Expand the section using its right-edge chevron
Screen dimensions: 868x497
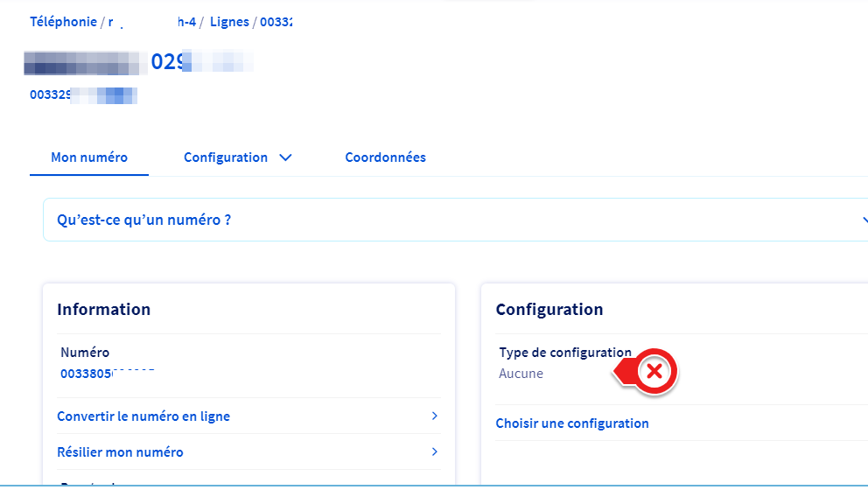[864, 220]
